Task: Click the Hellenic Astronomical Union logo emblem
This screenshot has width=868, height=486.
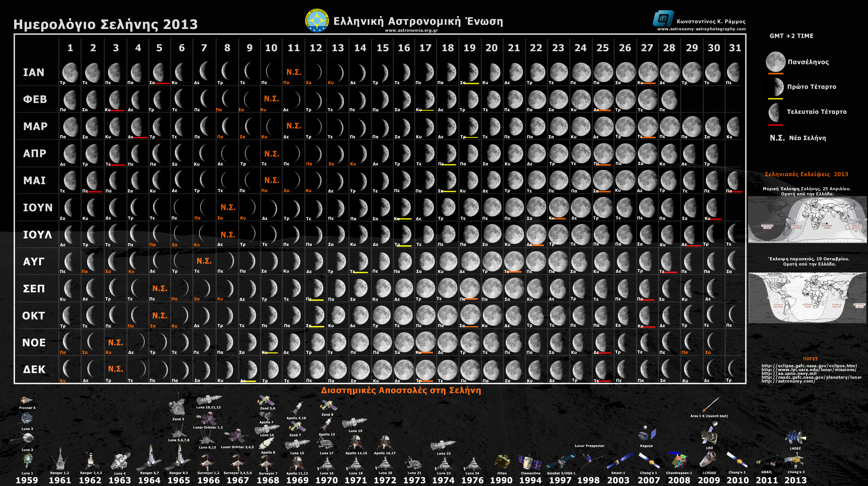Action: (x=317, y=20)
